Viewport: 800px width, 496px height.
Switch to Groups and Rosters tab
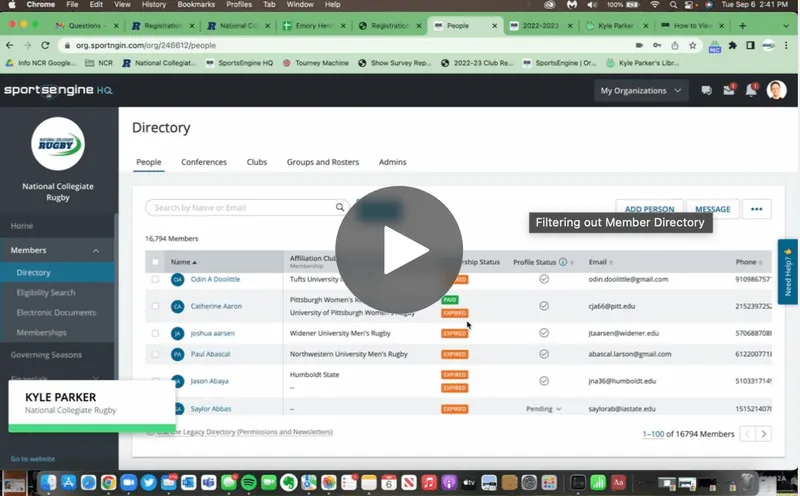point(322,162)
